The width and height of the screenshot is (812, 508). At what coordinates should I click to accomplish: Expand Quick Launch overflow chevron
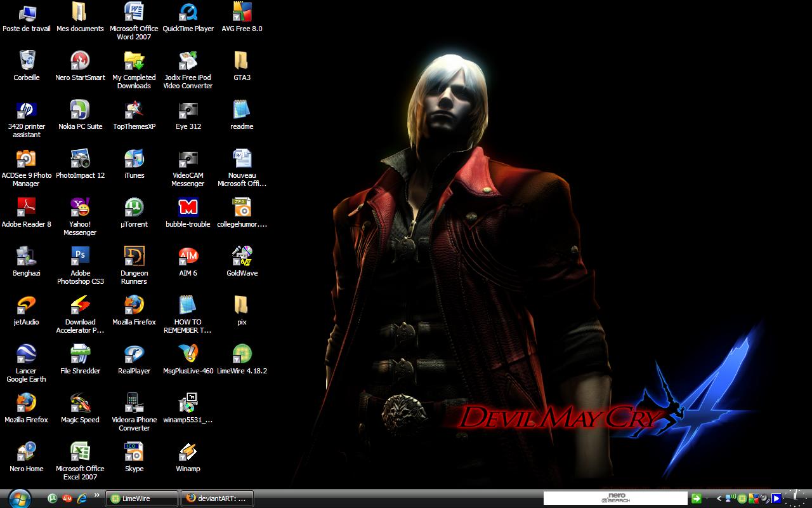(x=97, y=495)
